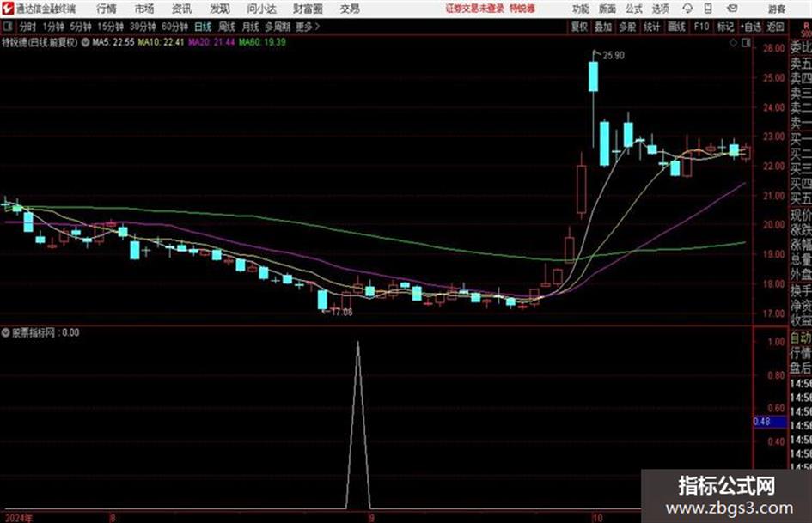Click the month 10 marker on time axis
Viewport: 812px width, 523px height.
coord(597,518)
